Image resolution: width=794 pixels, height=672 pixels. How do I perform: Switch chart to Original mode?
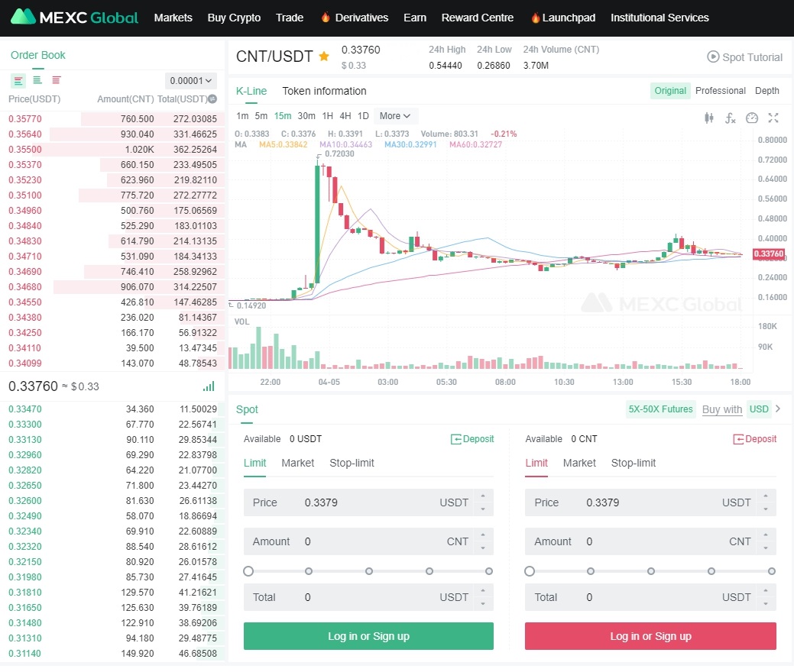(670, 91)
